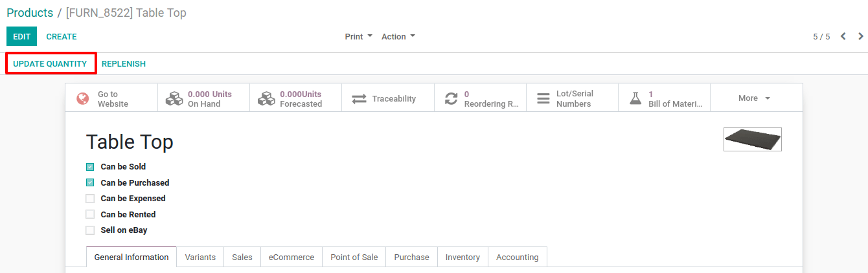Screen dimensions: 868x273
Task: Click the Products breadcrumb link
Action: (30, 13)
